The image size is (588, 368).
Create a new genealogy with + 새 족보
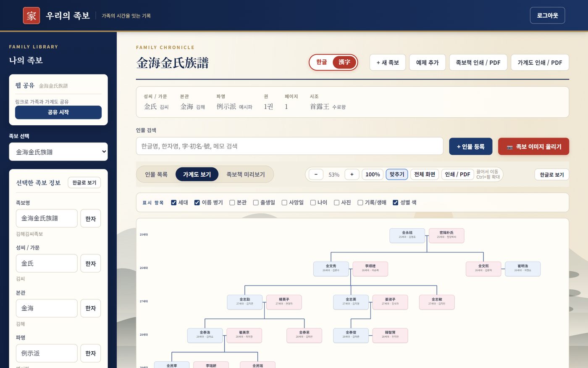pos(388,63)
